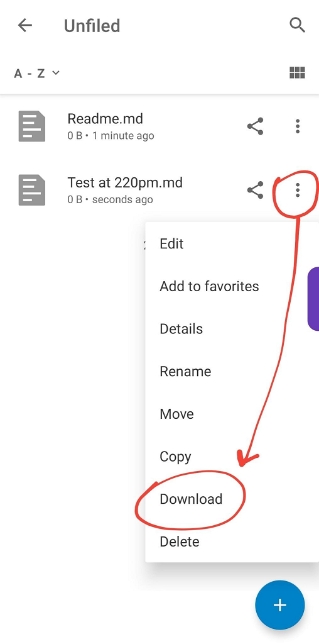Screen dimensions: 319x644
Task: Tap the blue plus add button
Action: click(280, 605)
